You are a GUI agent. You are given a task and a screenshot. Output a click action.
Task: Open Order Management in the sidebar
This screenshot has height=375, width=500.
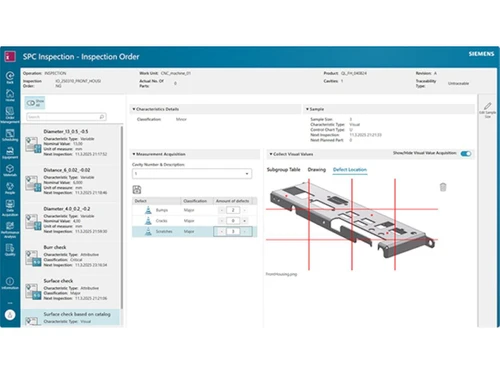[x=10, y=114]
